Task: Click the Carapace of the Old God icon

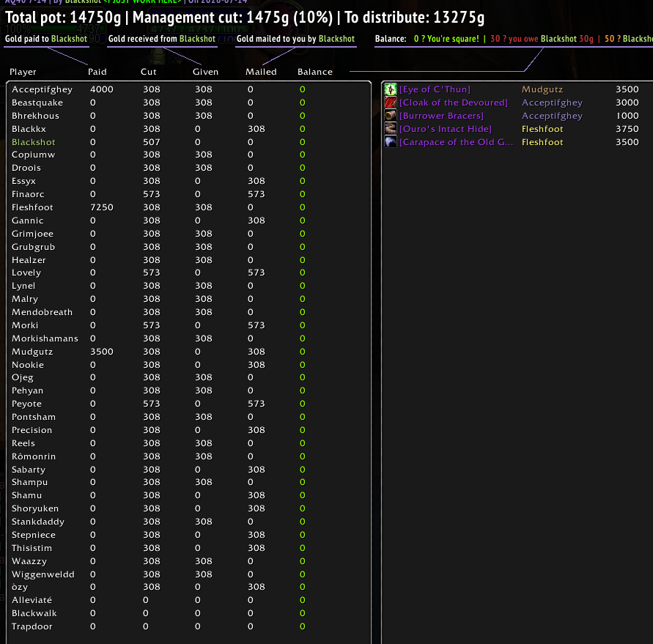Action: click(390, 142)
